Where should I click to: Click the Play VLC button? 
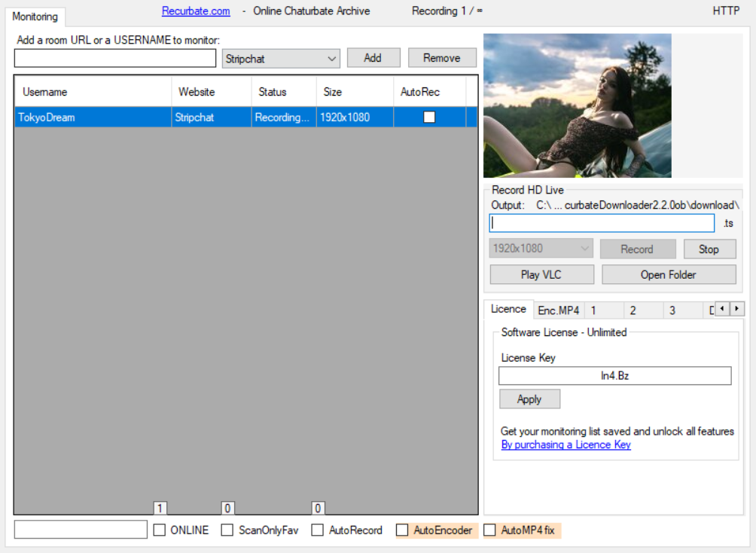pos(541,275)
